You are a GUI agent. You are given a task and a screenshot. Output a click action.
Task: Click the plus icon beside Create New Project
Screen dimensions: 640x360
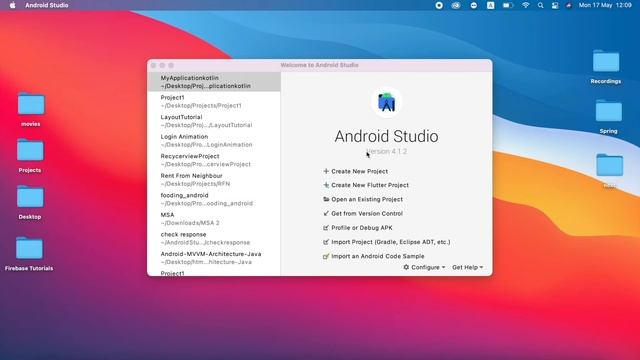(x=326, y=171)
